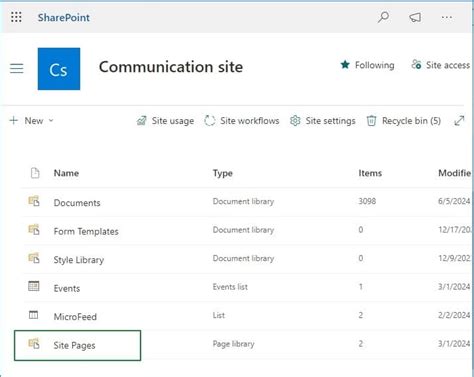
Task: Click the New button label
Action: tap(34, 121)
